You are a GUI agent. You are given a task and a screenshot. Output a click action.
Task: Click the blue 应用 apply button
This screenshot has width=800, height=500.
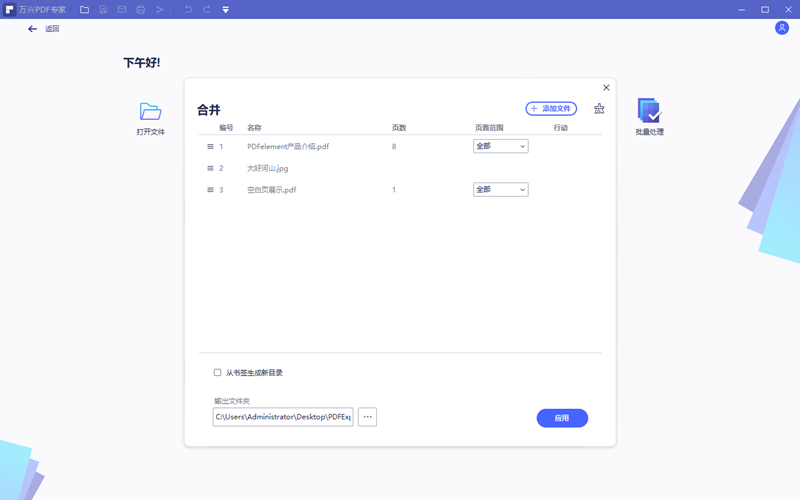(x=562, y=418)
